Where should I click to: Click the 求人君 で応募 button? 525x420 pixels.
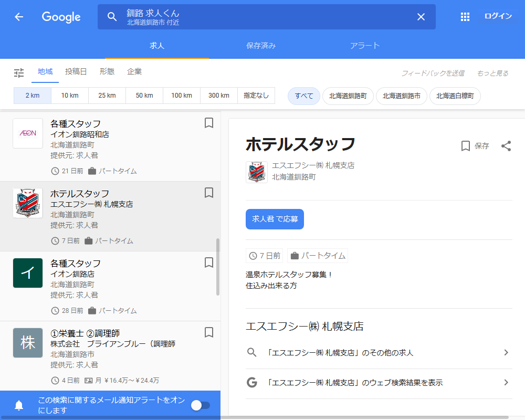[x=275, y=219]
